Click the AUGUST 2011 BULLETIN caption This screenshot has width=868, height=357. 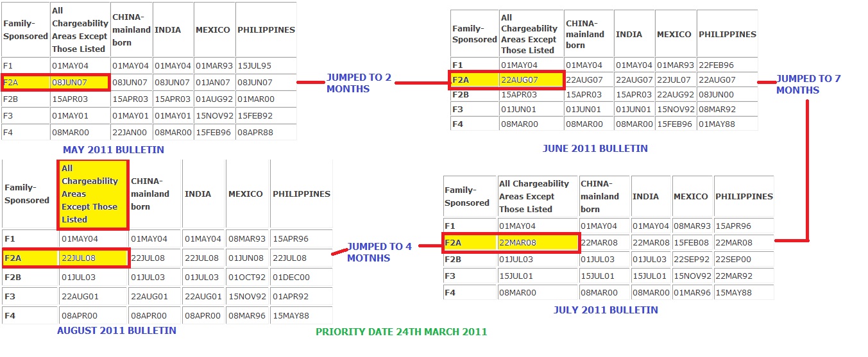pyautogui.click(x=116, y=331)
